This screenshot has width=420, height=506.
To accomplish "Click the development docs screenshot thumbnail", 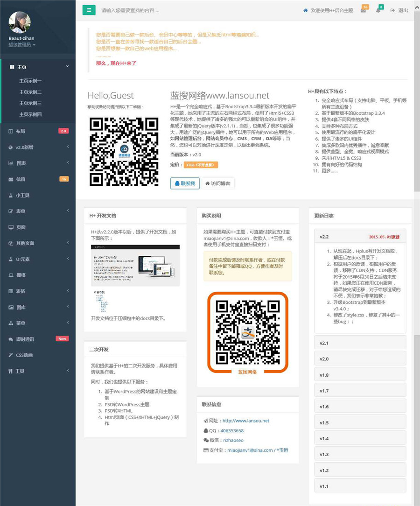I will [x=135, y=265].
